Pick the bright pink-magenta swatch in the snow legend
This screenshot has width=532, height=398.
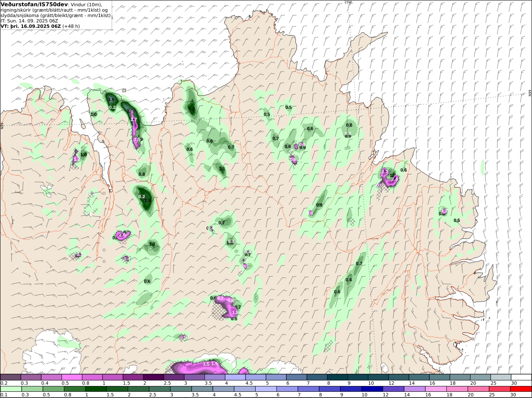(x=71, y=377)
